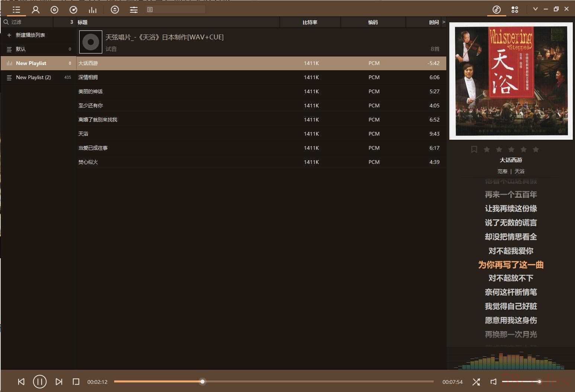Select the New Playlist (2) list

[x=33, y=77]
